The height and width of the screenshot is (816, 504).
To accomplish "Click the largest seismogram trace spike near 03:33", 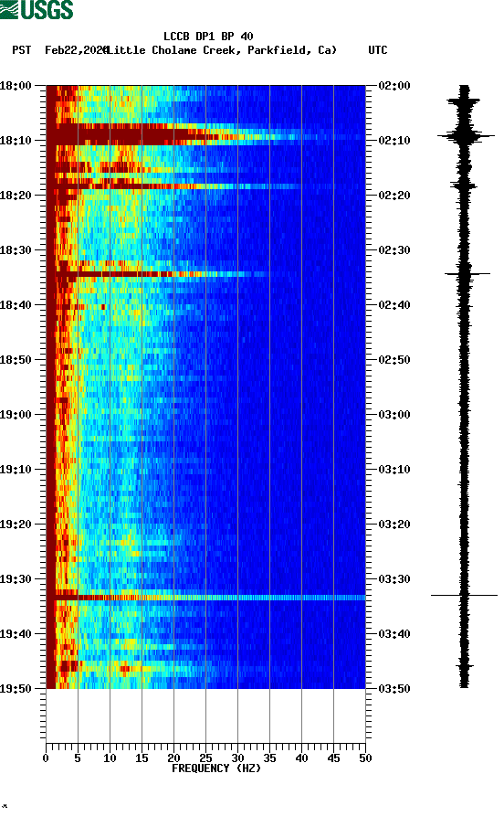I will click(x=464, y=595).
